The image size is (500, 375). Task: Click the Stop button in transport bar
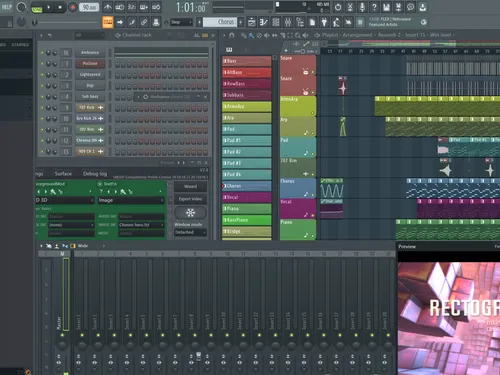(60, 7)
